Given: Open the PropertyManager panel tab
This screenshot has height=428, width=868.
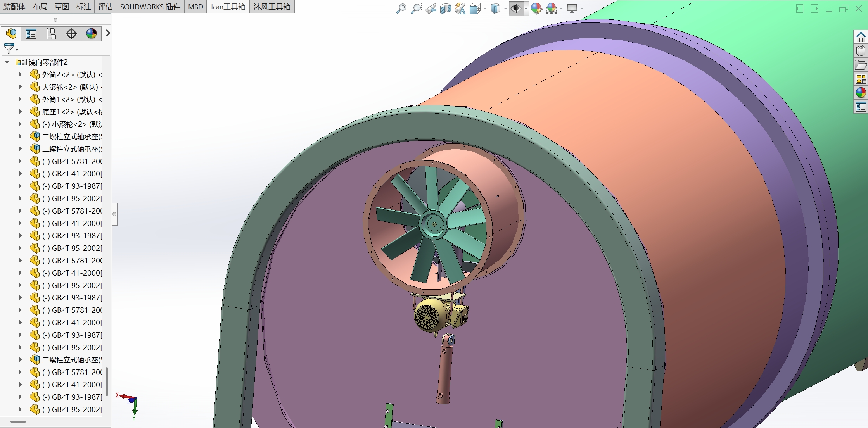Looking at the screenshot, I should (31, 34).
